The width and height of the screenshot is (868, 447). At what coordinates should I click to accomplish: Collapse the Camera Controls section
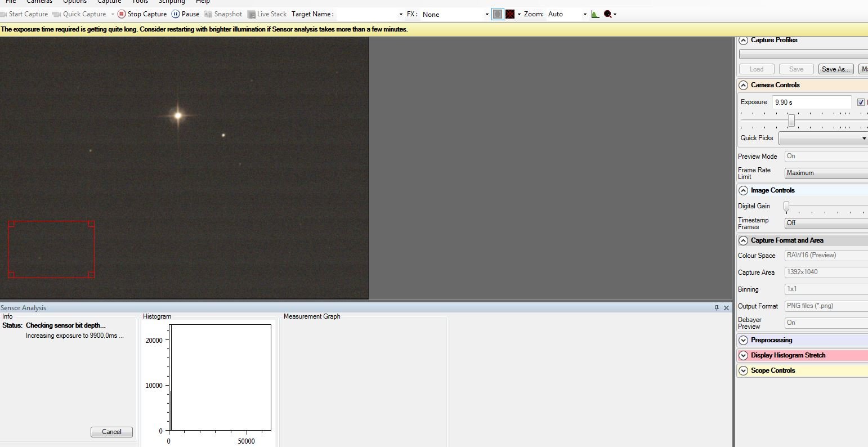tap(743, 85)
